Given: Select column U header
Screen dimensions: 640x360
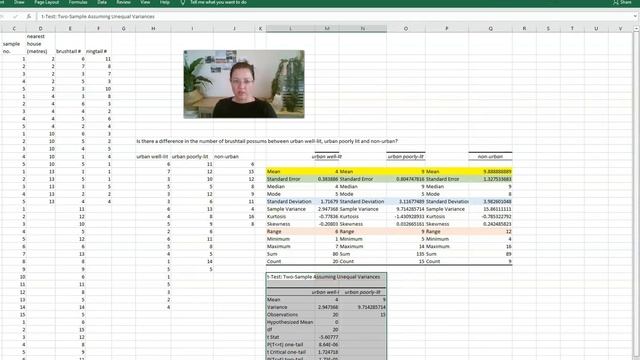Looking at the screenshot, I should click(596, 29).
